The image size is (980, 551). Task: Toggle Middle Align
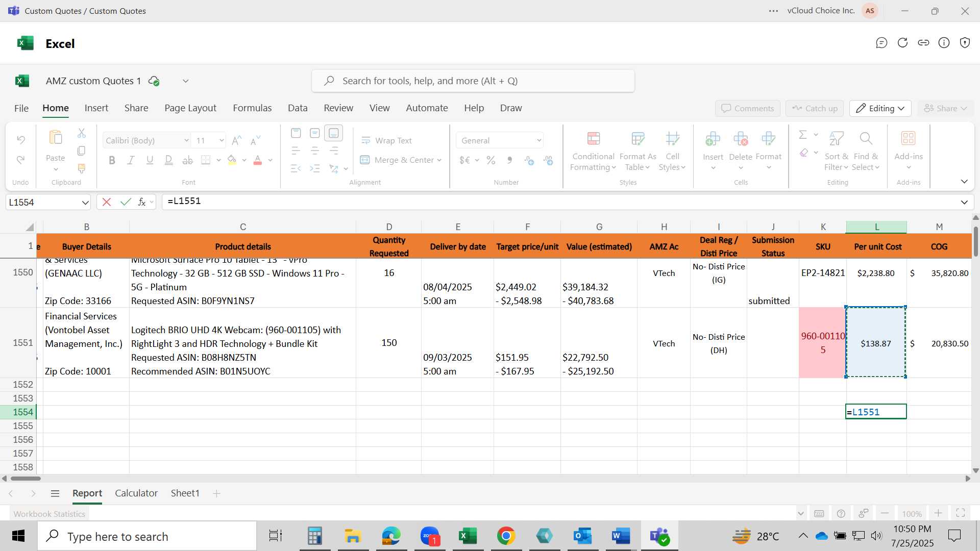[x=315, y=133]
